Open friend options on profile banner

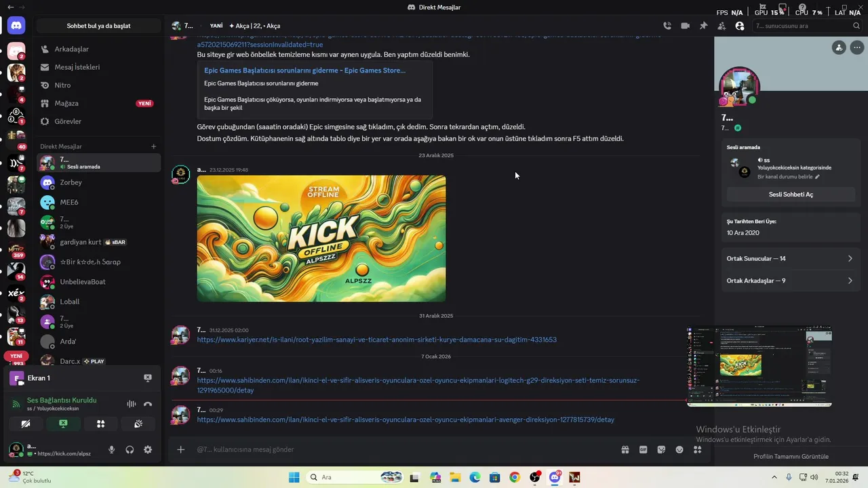(840, 47)
